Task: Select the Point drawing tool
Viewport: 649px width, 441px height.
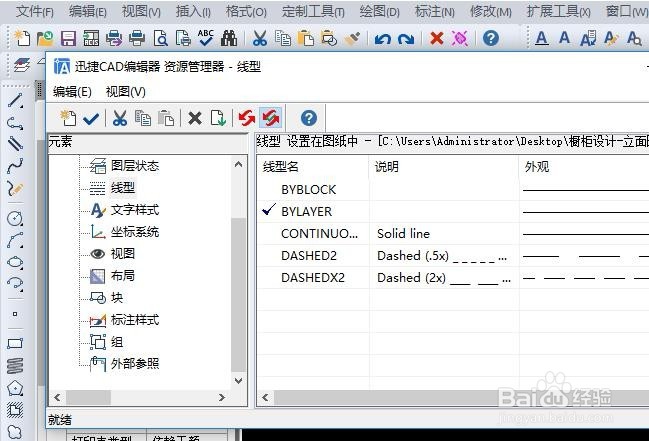Action: pos(15,314)
